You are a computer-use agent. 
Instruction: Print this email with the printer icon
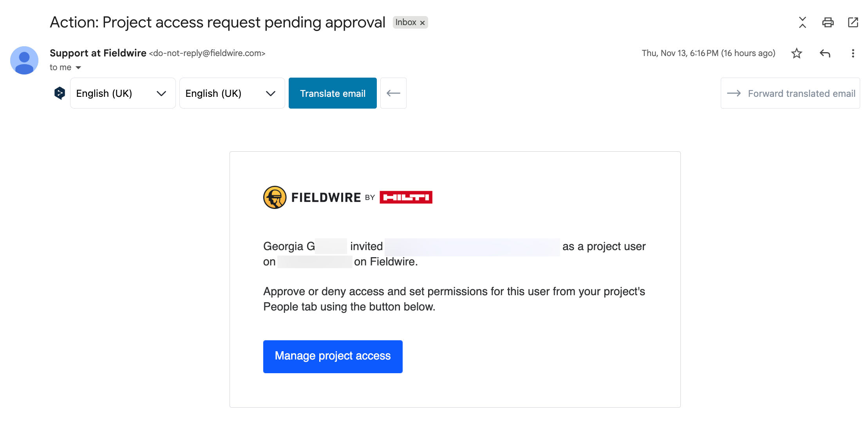coord(828,22)
